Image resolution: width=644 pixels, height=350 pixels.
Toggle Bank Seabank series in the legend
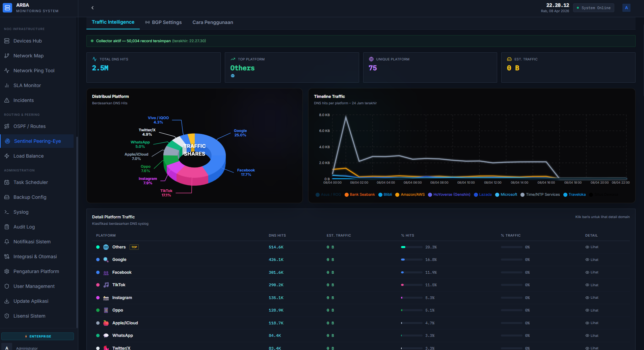tap(360, 194)
